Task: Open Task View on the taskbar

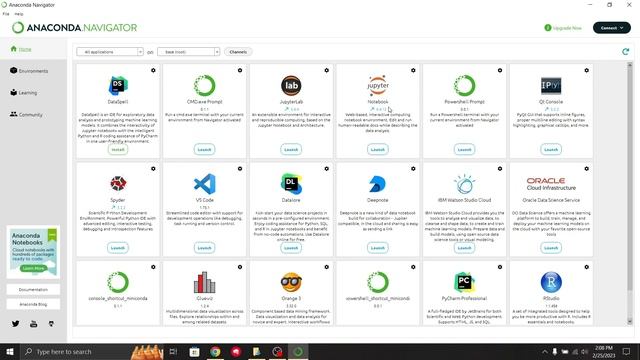Action: 173,351
